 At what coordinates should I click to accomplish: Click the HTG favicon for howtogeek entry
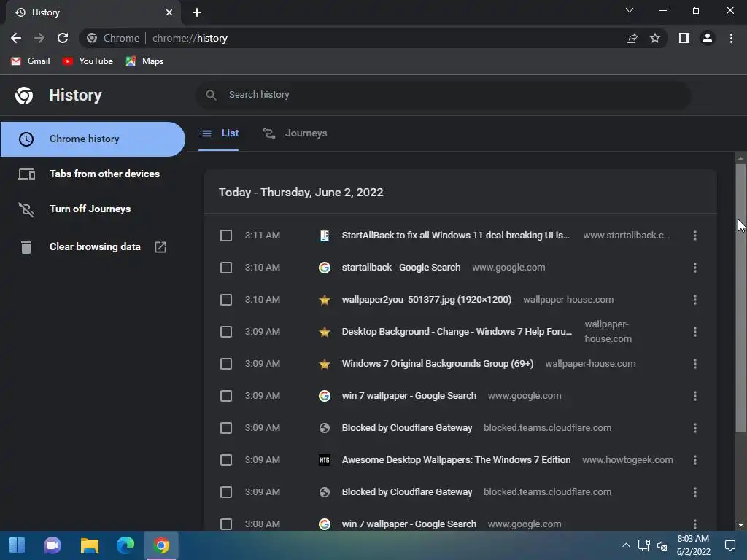pos(325,460)
